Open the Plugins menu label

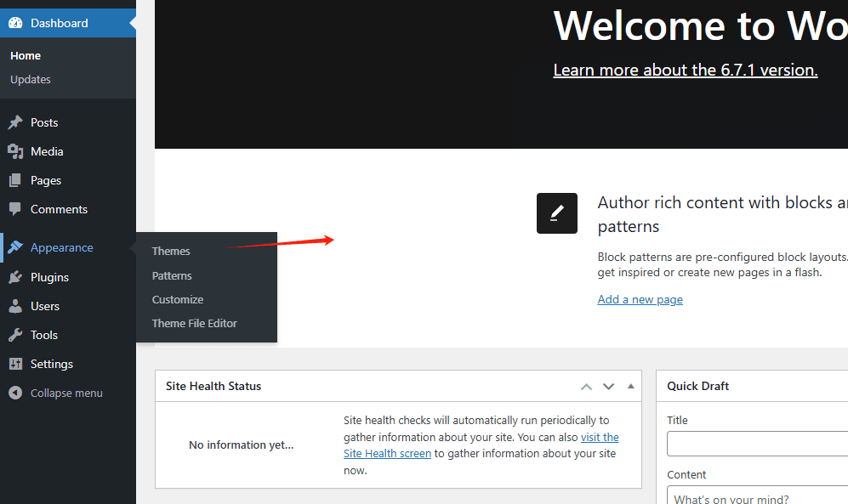point(49,277)
